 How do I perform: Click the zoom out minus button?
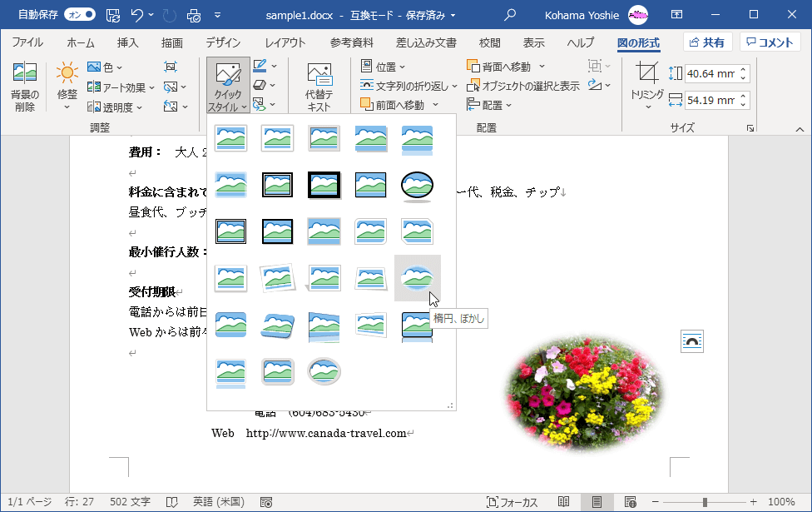coord(655,502)
